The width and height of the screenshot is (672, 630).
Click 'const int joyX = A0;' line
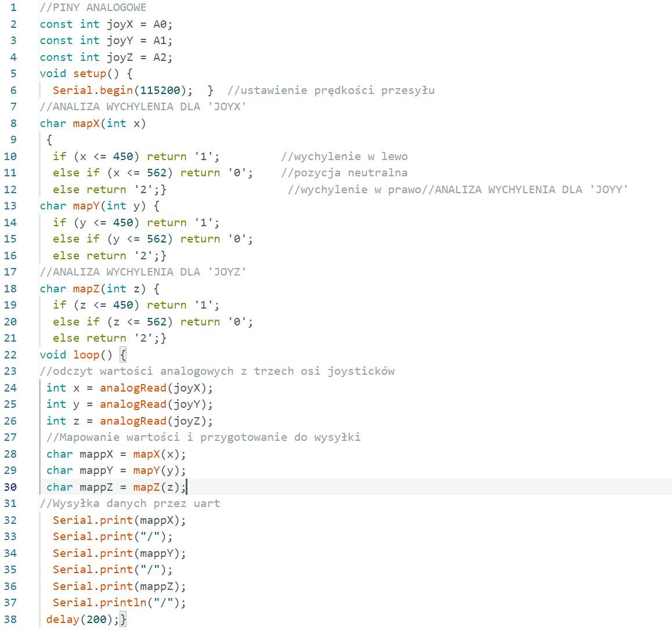(x=106, y=24)
